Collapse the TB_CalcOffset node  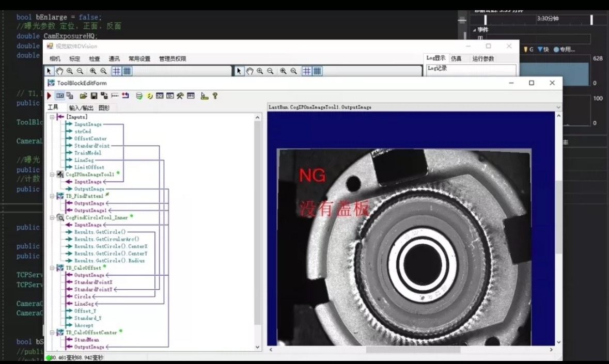tap(52, 268)
